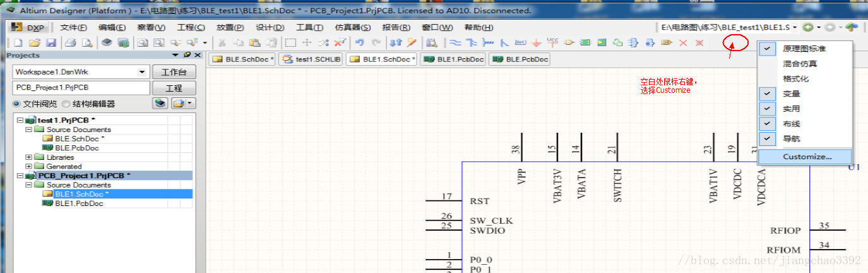Select the 结构编辑器 radio button
868x273 pixels.
click(x=66, y=104)
